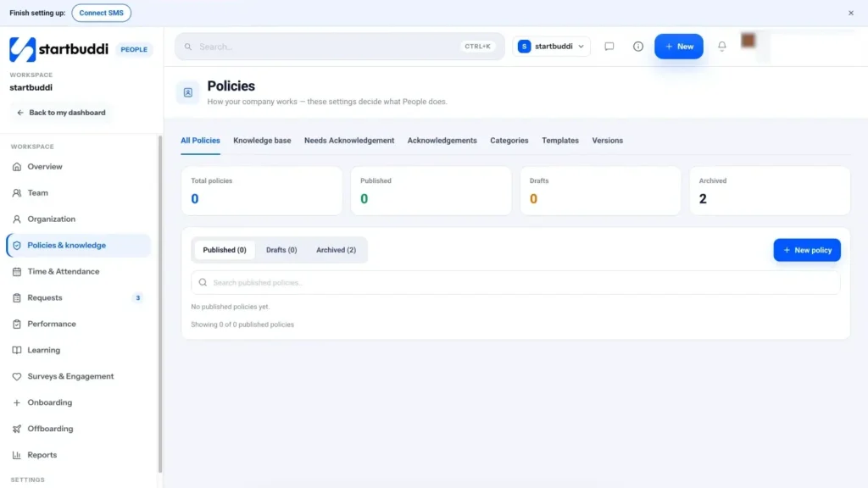
Task: Click the startbuddi logo icon
Action: (x=23, y=49)
